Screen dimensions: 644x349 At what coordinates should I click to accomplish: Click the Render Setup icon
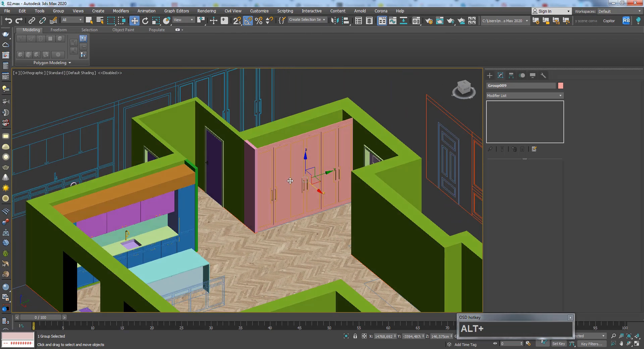click(x=429, y=20)
